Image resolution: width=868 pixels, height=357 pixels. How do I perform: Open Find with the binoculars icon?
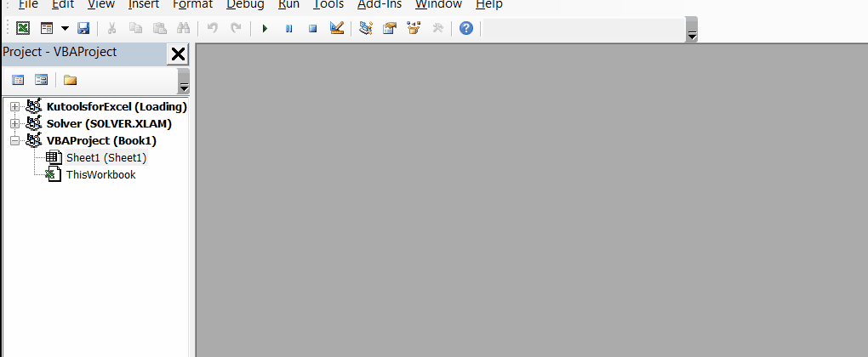coord(183,28)
